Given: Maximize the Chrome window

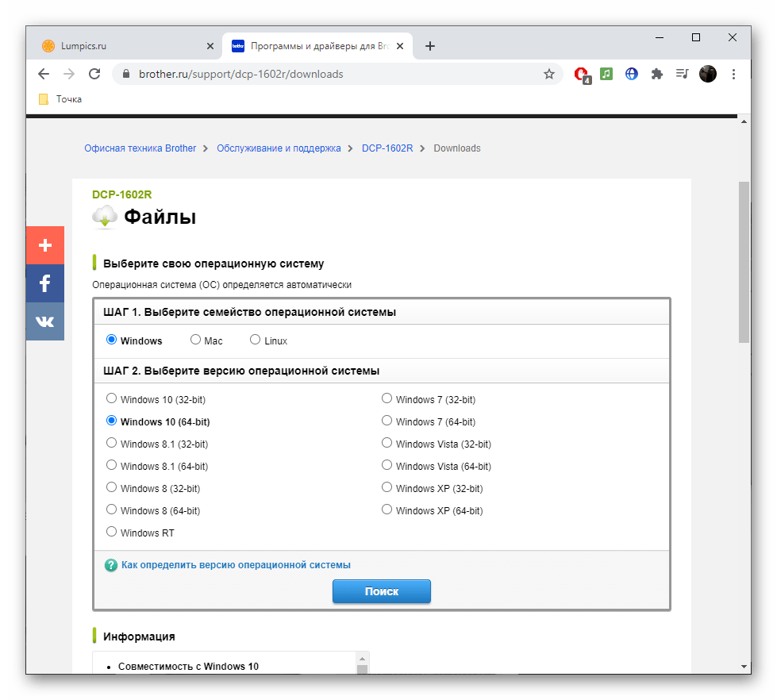Looking at the screenshot, I should coord(696,37).
